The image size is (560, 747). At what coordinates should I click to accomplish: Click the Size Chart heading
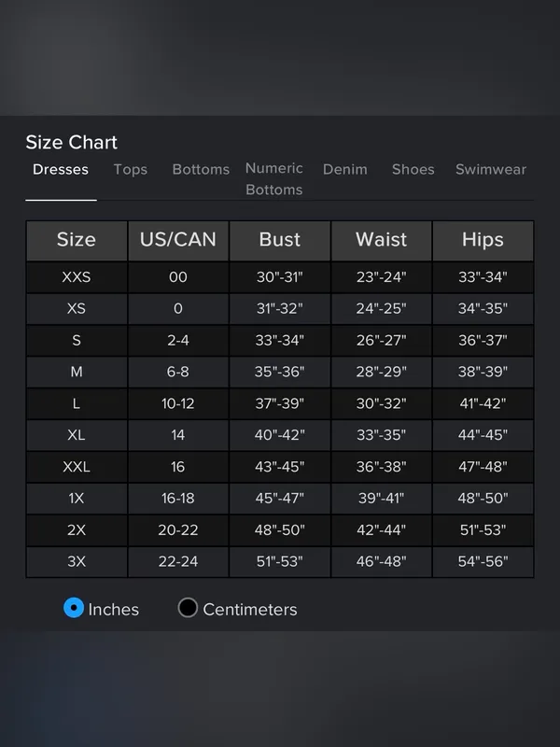click(x=72, y=143)
